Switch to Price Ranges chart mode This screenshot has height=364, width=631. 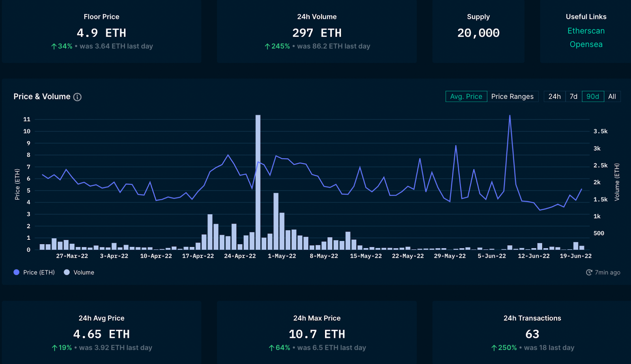(512, 97)
